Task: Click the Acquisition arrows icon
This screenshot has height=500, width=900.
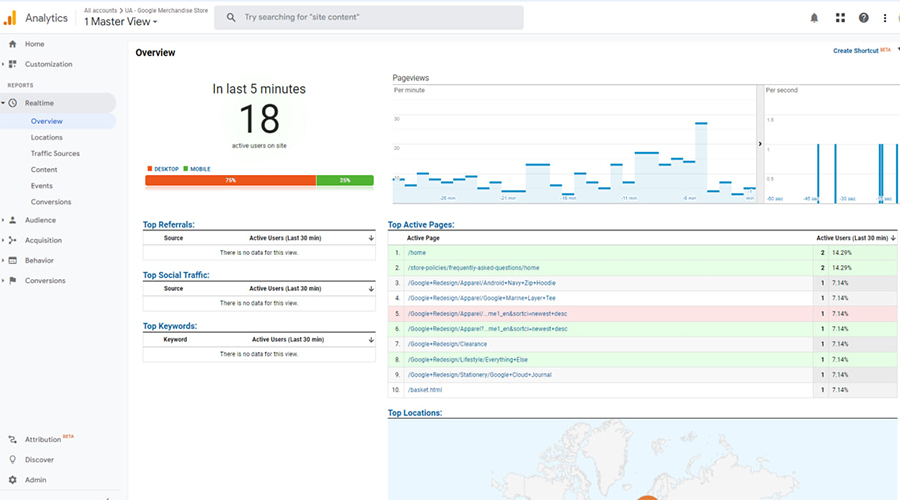Action: click(13, 240)
